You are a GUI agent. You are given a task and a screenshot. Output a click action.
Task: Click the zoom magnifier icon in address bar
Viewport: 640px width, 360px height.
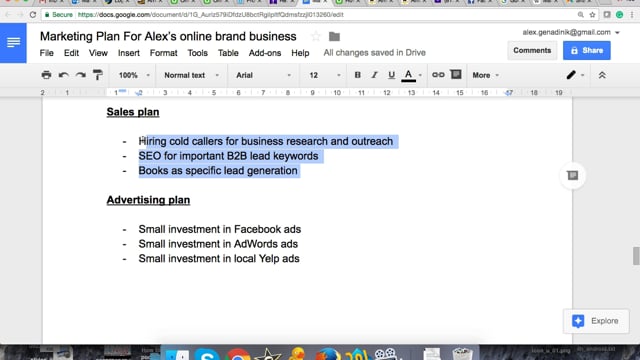click(580, 15)
